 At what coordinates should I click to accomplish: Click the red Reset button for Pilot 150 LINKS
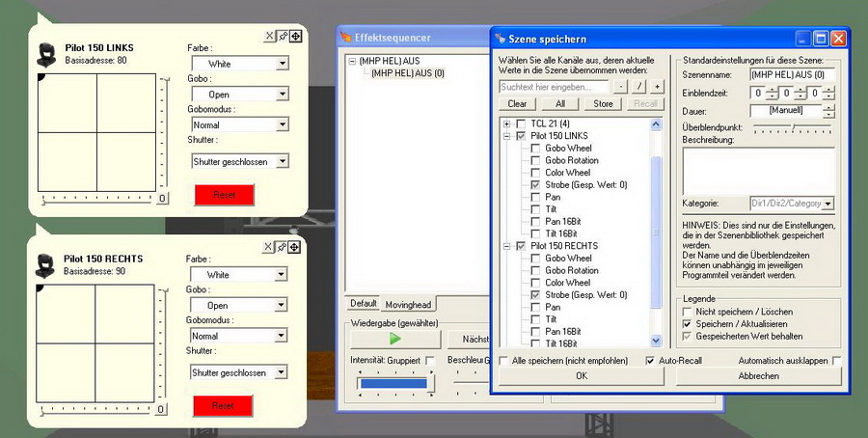[x=224, y=195]
